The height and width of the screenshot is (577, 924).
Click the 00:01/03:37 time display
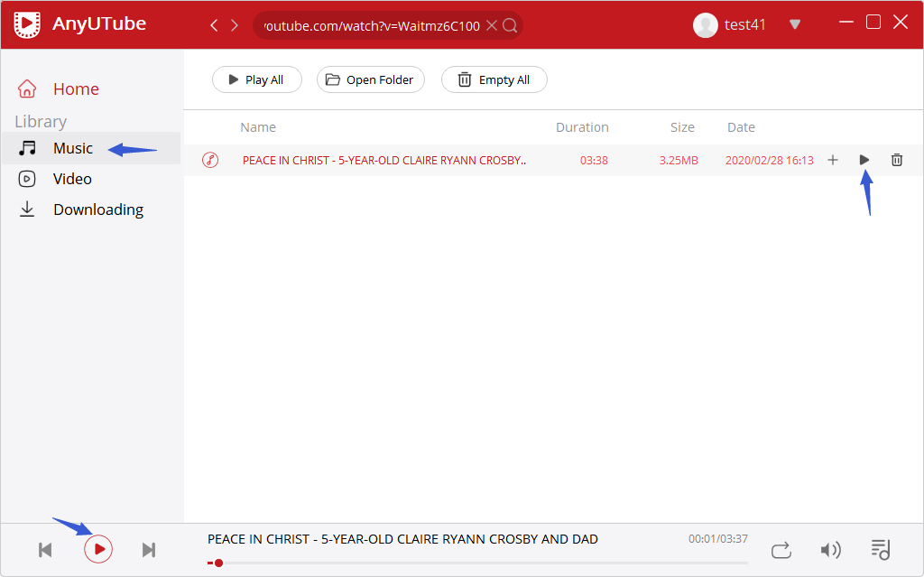717,539
